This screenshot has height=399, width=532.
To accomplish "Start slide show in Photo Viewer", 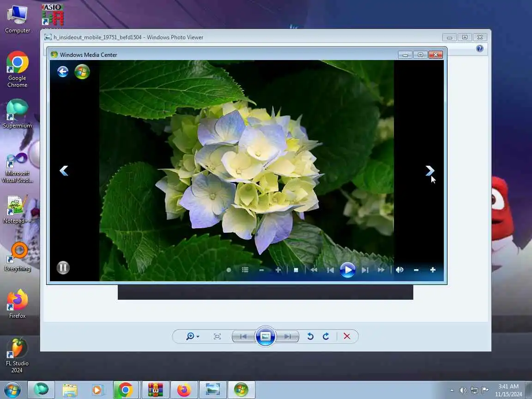I will pos(266,336).
